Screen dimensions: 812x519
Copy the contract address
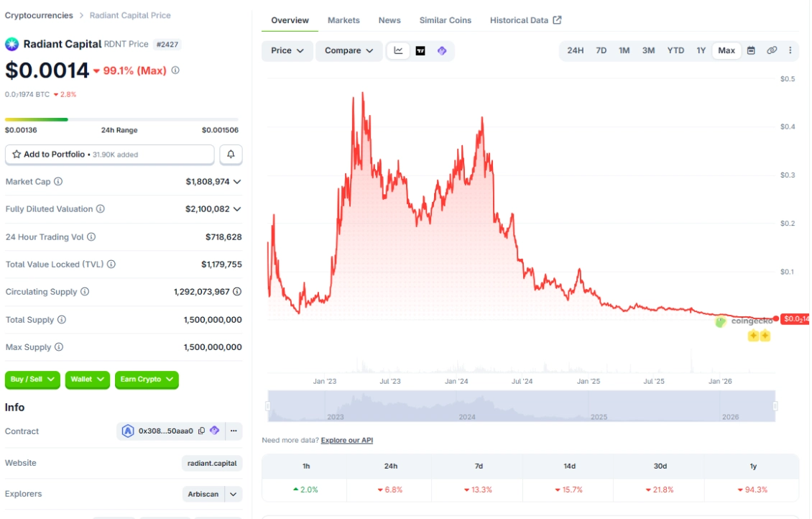201,431
